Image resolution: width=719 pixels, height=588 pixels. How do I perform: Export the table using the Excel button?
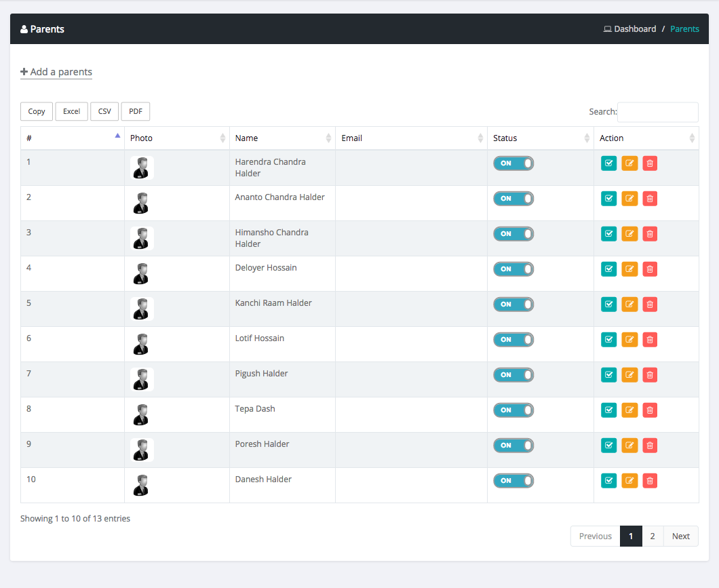click(71, 112)
